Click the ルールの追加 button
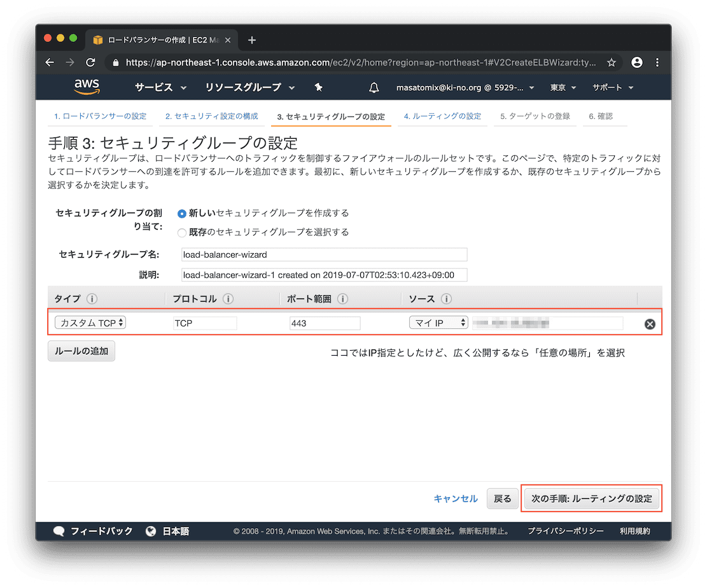The height and width of the screenshot is (588, 707). tap(81, 351)
